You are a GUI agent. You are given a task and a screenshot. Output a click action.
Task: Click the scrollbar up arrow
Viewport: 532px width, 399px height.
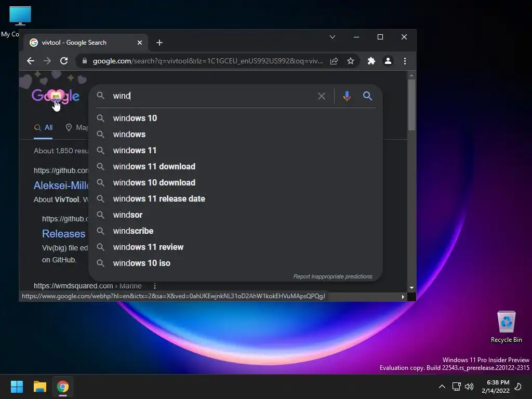tap(411, 75)
